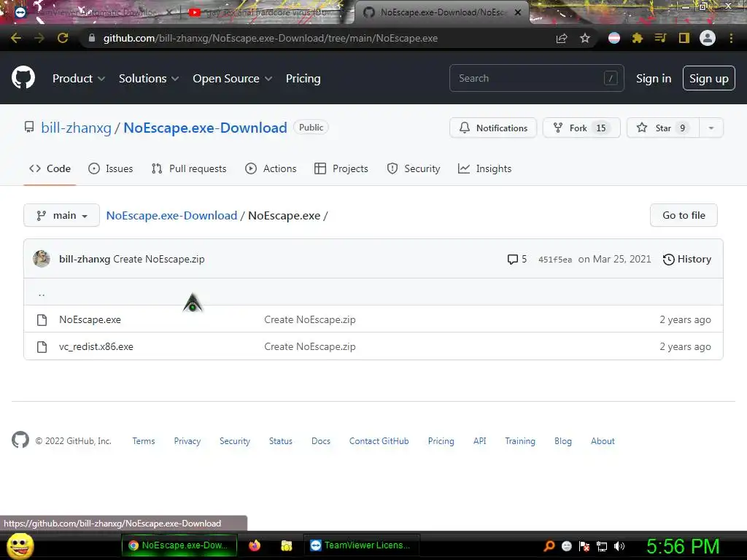Open the start menu smiley icon
Image resolution: width=747 pixels, height=560 pixels.
[20, 545]
